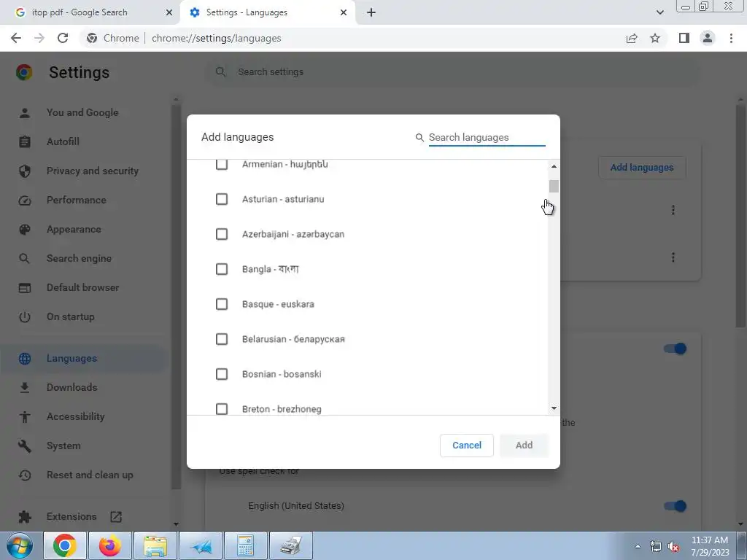The width and height of the screenshot is (747, 560).
Task: Close the itop pdf Google Search tab
Action: coord(169,12)
